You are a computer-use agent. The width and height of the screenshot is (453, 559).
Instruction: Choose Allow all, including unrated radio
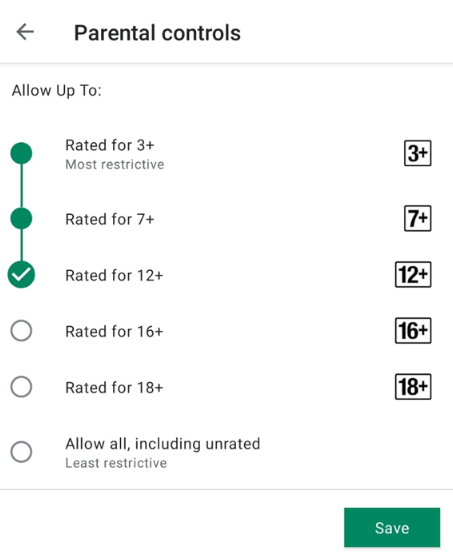(21, 452)
